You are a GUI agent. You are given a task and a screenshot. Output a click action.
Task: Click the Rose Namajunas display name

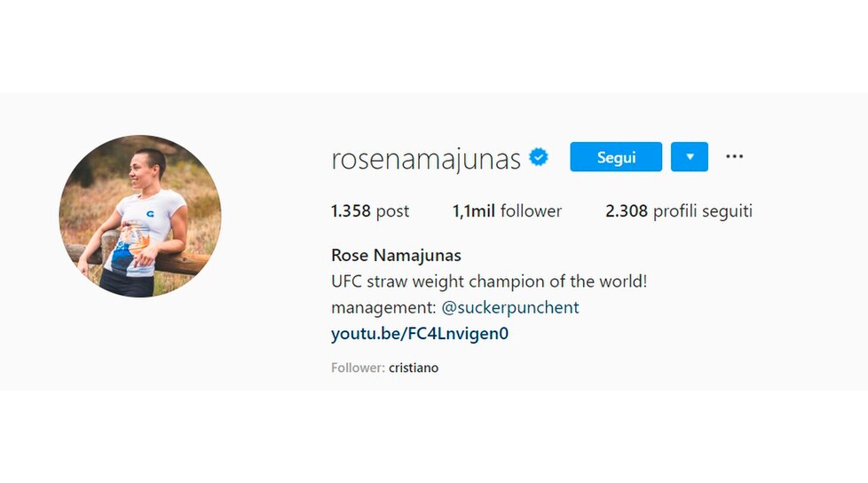[396, 256]
